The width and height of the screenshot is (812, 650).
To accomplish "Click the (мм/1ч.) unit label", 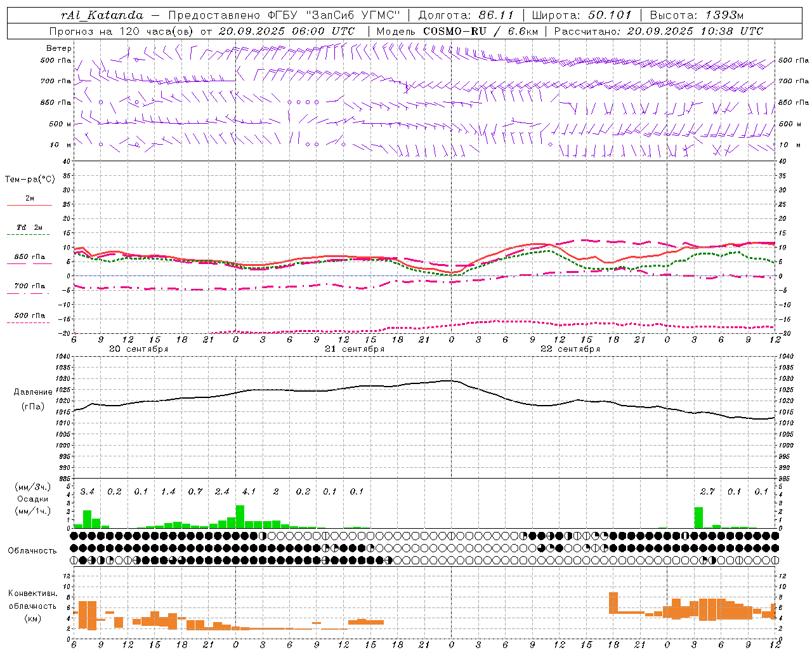I will [32, 511].
